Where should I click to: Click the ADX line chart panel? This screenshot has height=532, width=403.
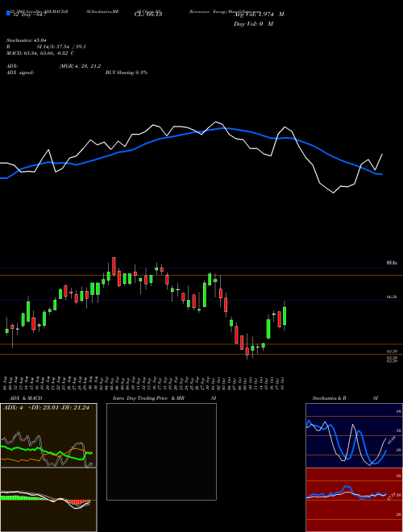[x=48, y=435]
